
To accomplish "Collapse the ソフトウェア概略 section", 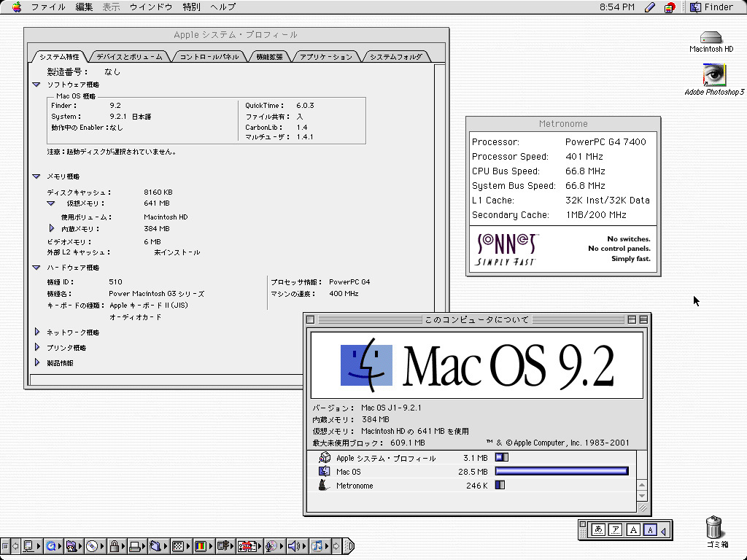I will tap(36, 85).
